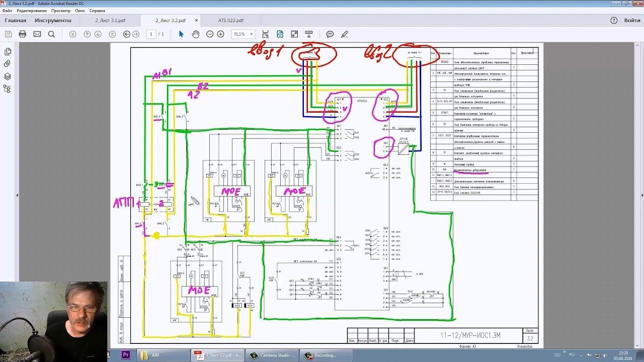Show the previous page with up arrow
This screenshot has width=644, height=362.
pos(87,34)
